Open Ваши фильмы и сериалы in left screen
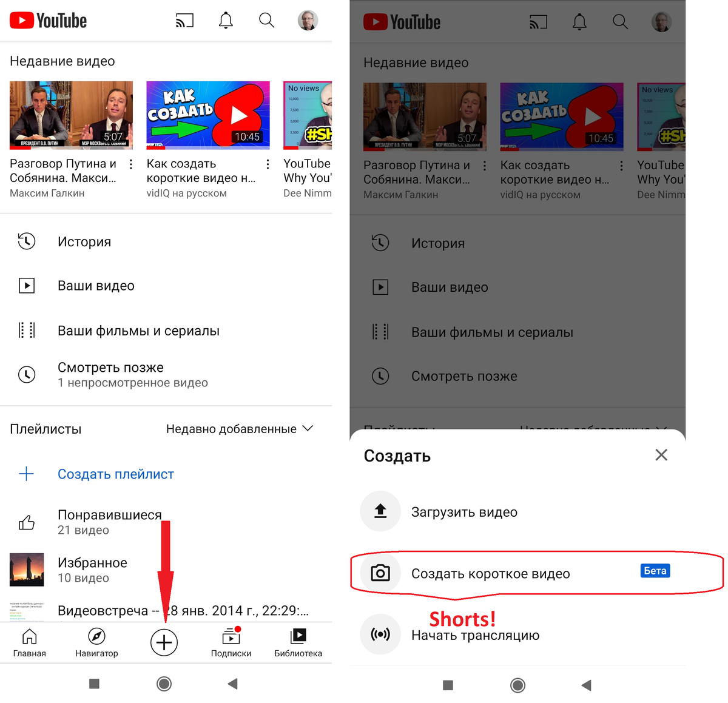The image size is (728, 703). (x=166, y=331)
